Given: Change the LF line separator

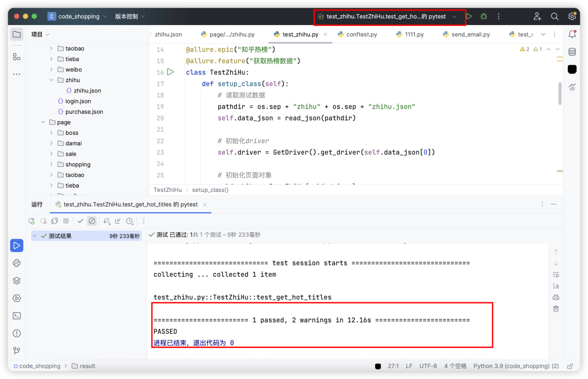Looking at the screenshot, I should 409,366.
